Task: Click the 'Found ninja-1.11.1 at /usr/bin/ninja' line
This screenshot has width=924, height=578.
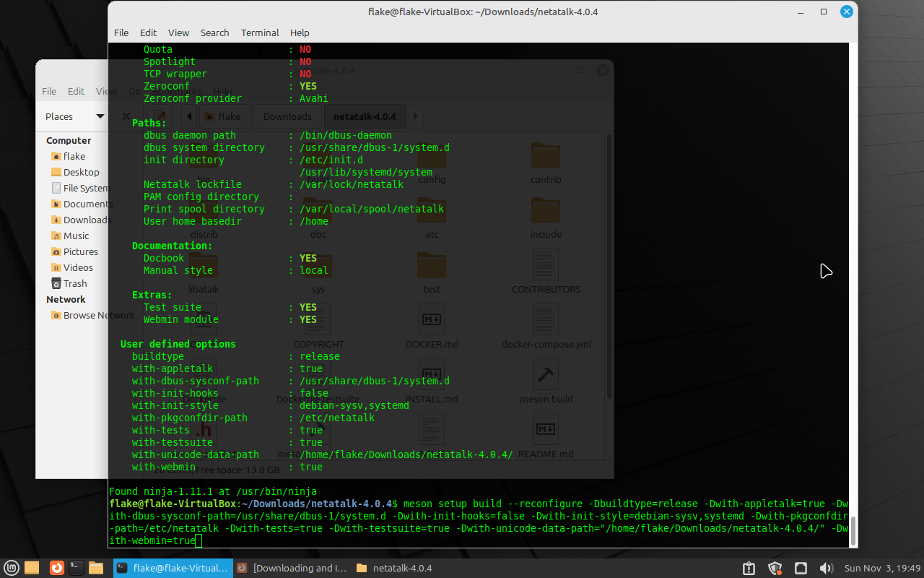Action: point(213,491)
